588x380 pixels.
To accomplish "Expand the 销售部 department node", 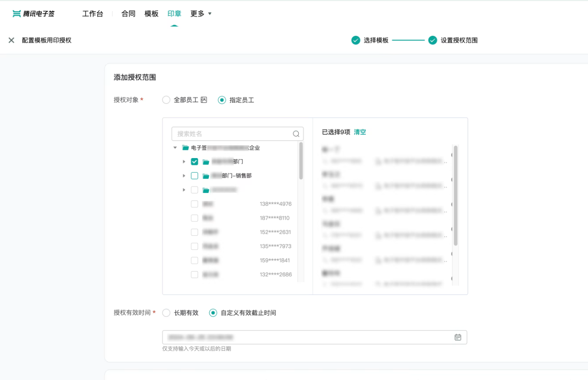I will [184, 176].
